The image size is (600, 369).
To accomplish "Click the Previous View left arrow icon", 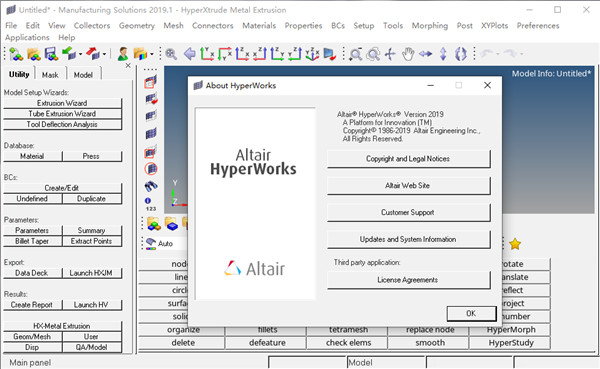I will 189,54.
